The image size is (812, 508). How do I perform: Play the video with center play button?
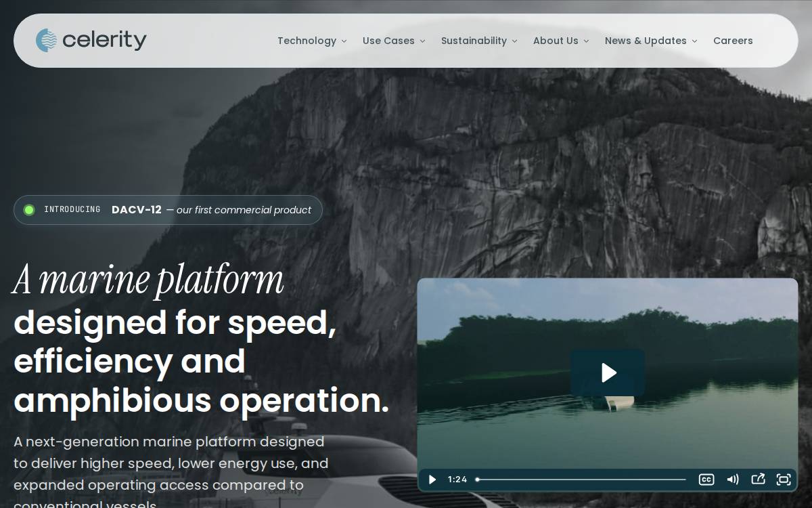tap(608, 373)
